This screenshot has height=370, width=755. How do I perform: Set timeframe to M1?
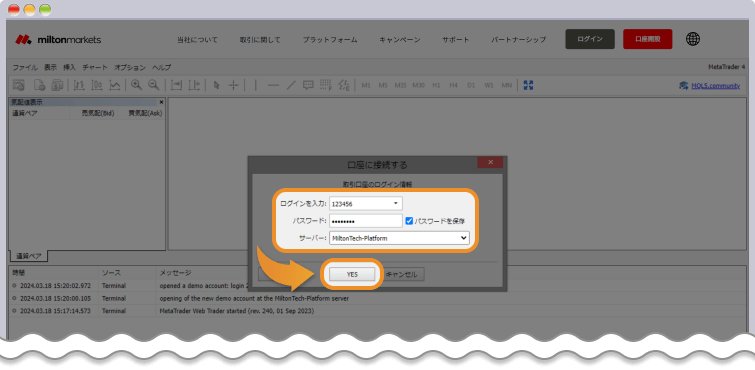[366, 85]
